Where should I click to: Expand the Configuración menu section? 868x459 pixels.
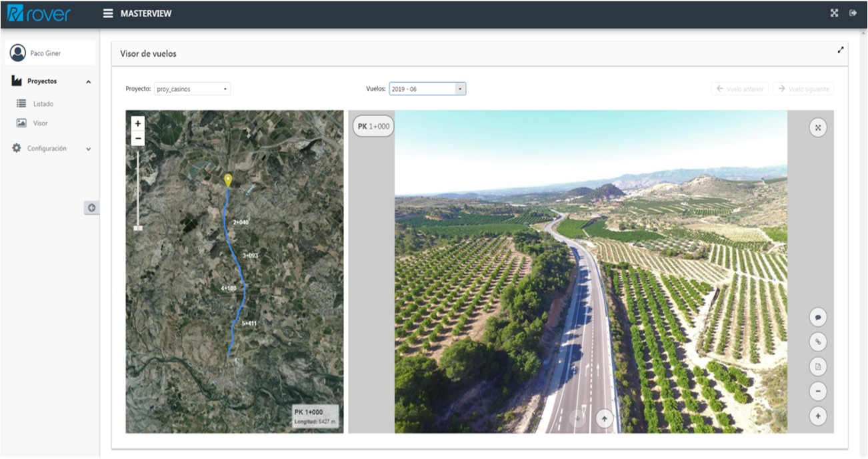89,149
